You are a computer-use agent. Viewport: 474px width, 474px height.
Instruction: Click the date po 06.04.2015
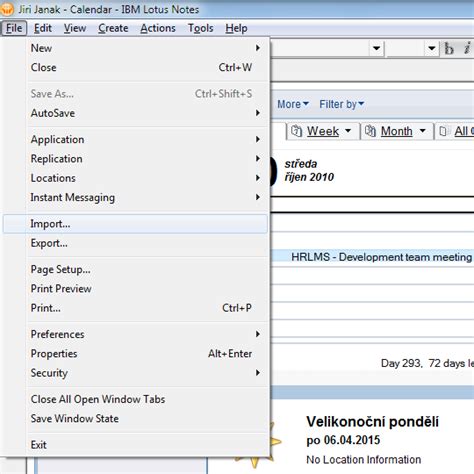tap(343, 440)
